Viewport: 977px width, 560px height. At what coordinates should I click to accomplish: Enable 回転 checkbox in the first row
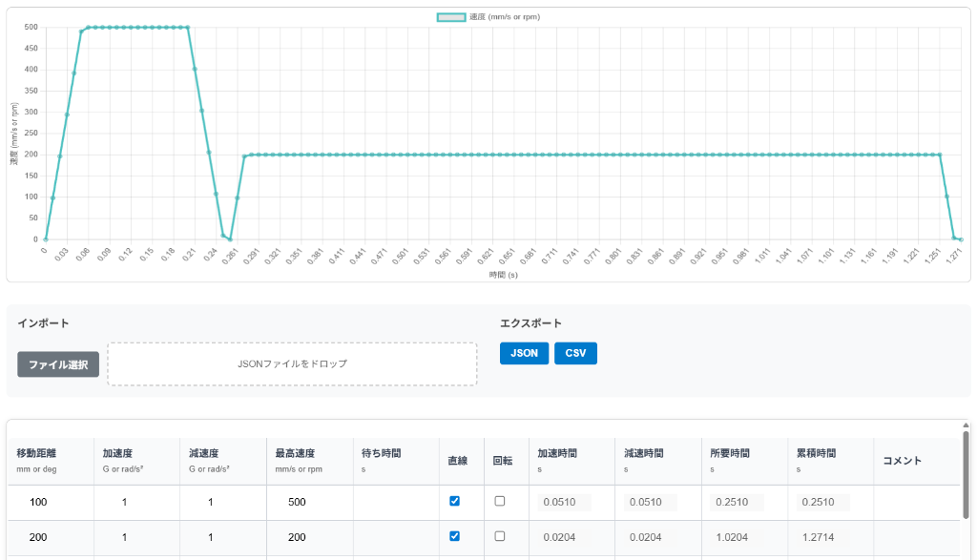tap(500, 501)
